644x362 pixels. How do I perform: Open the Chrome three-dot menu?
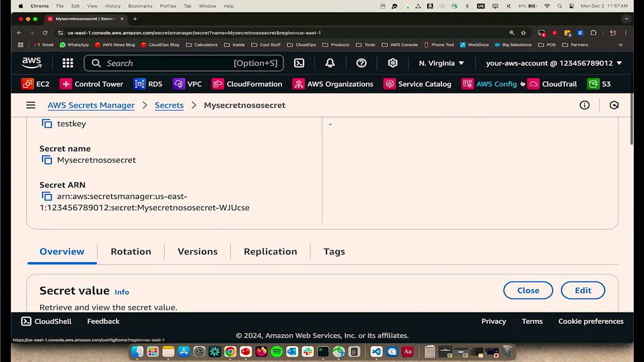626,33
